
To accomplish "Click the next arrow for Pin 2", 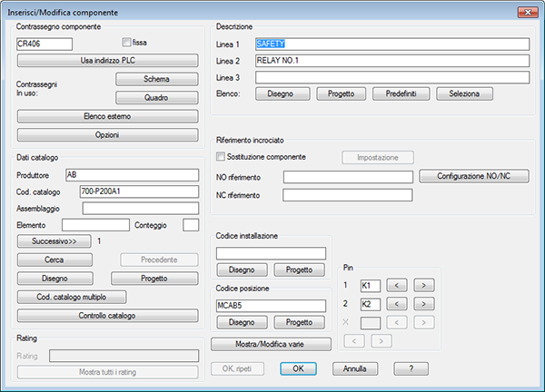I will [x=423, y=304].
